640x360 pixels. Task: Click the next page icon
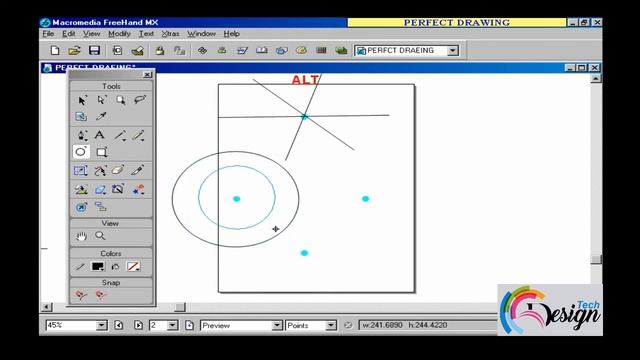click(138, 325)
